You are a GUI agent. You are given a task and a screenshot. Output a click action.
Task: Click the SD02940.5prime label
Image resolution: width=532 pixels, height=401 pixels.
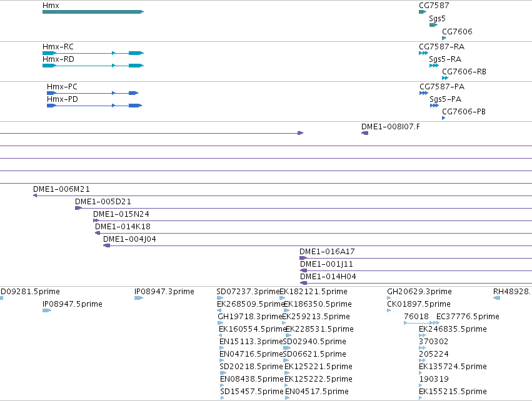coord(314,341)
